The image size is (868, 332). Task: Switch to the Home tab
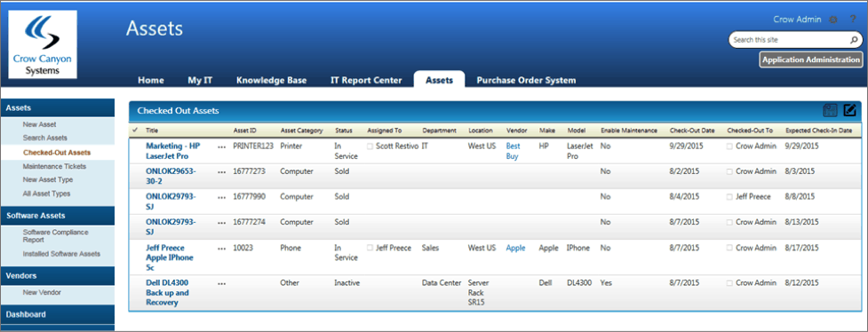pyautogui.click(x=150, y=80)
